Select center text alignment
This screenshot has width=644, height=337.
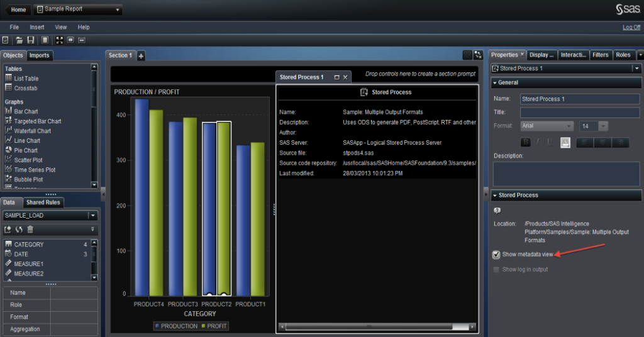tap(602, 143)
